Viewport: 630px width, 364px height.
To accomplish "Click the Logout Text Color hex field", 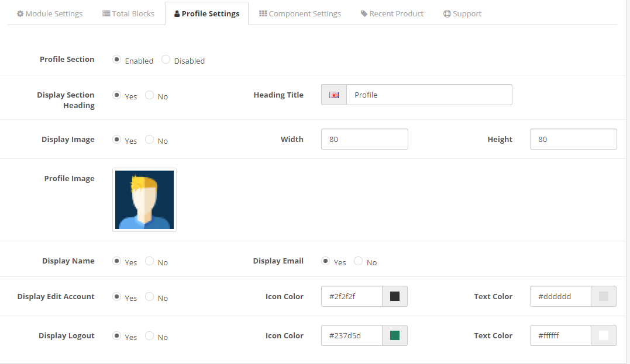I will (560, 335).
